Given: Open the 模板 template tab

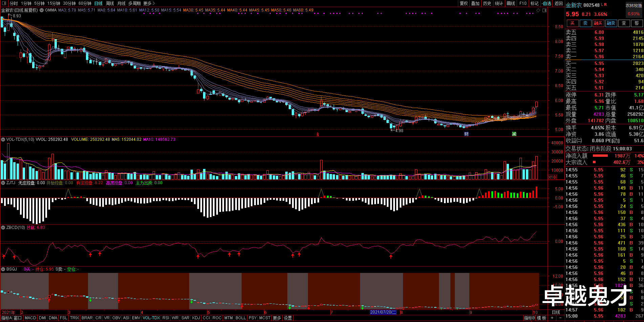Looking at the screenshot, I should 541,318.
